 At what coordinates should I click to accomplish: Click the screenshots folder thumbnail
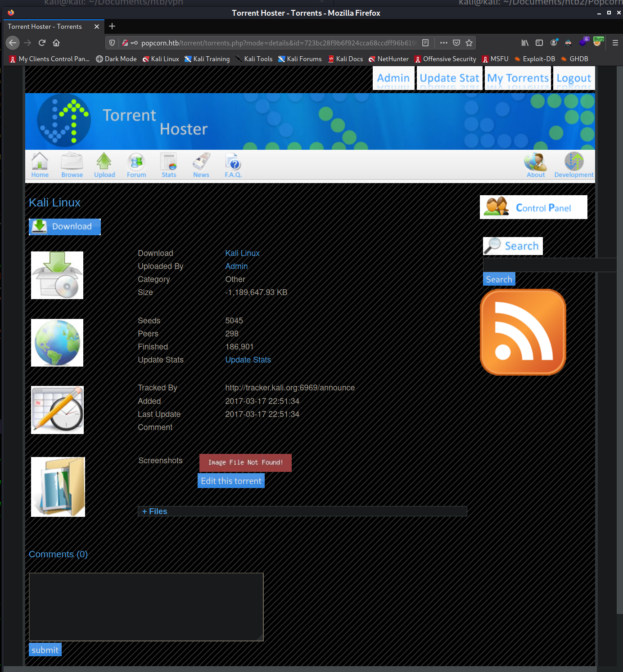58,487
